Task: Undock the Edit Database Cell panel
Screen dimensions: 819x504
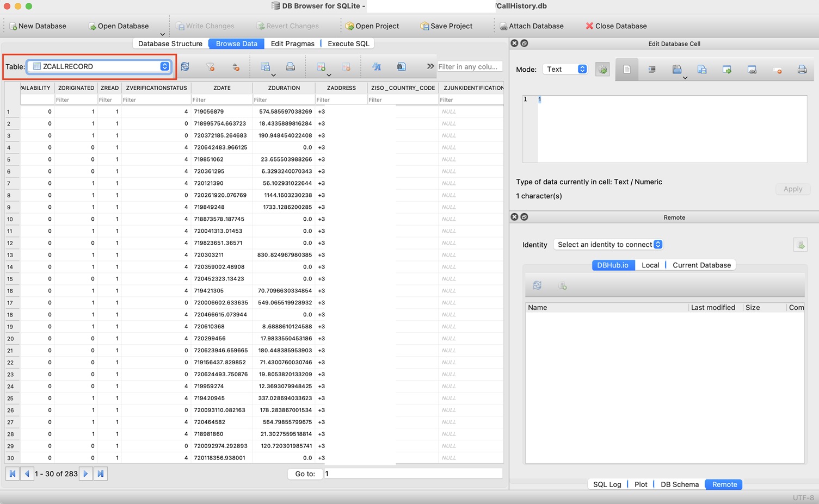Action: [x=524, y=43]
